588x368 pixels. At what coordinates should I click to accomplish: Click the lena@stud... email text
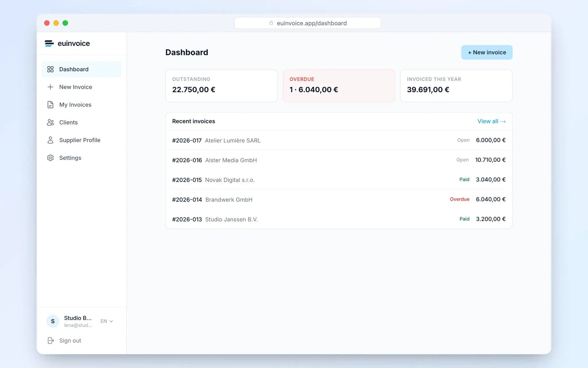[78, 325]
